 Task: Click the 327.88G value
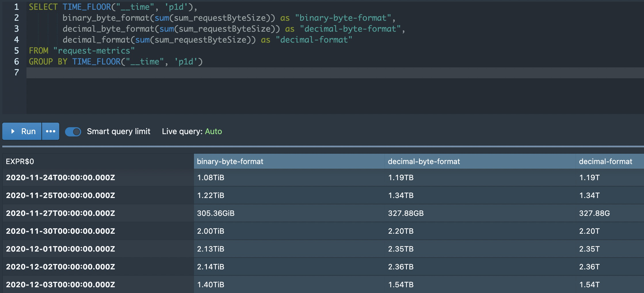point(595,213)
